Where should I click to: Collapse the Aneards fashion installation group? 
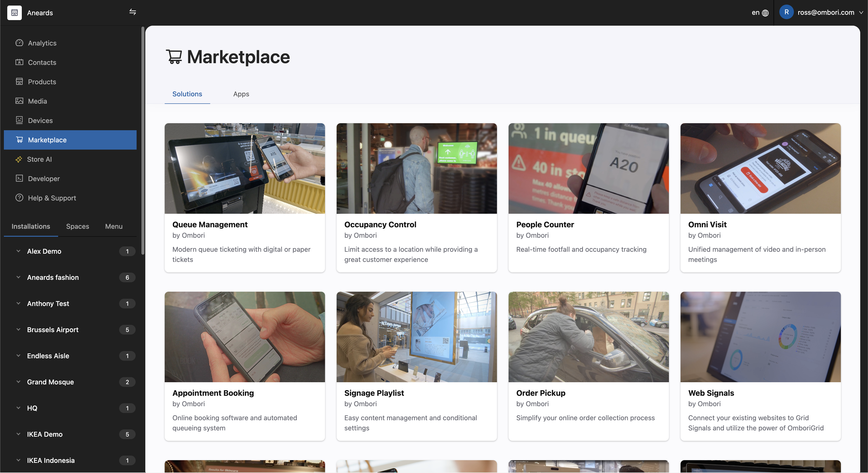pyautogui.click(x=18, y=277)
